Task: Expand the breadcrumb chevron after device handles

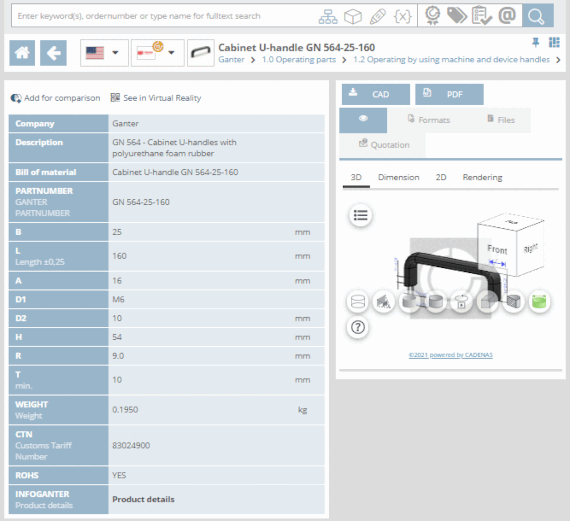Action: coord(558,60)
